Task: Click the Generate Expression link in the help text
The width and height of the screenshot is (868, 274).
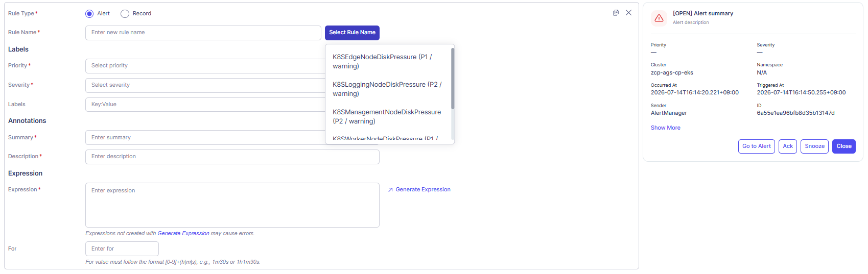Action: tap(183, 234)
